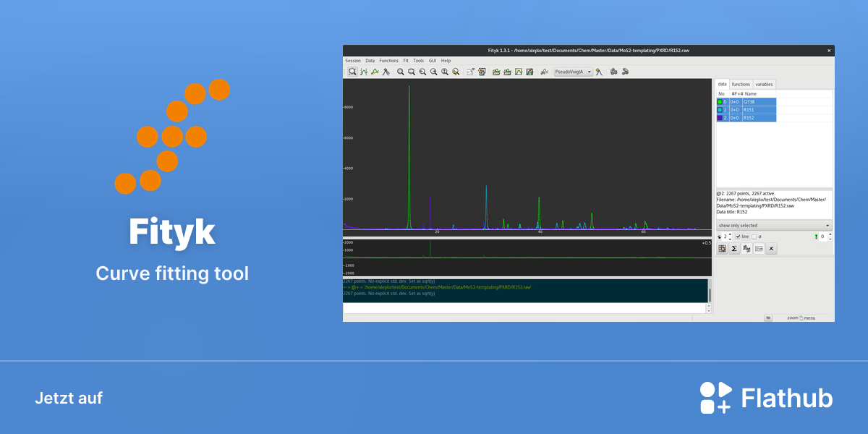Click the command input field below output
868x434 pixels.
[x=524, y=308]
